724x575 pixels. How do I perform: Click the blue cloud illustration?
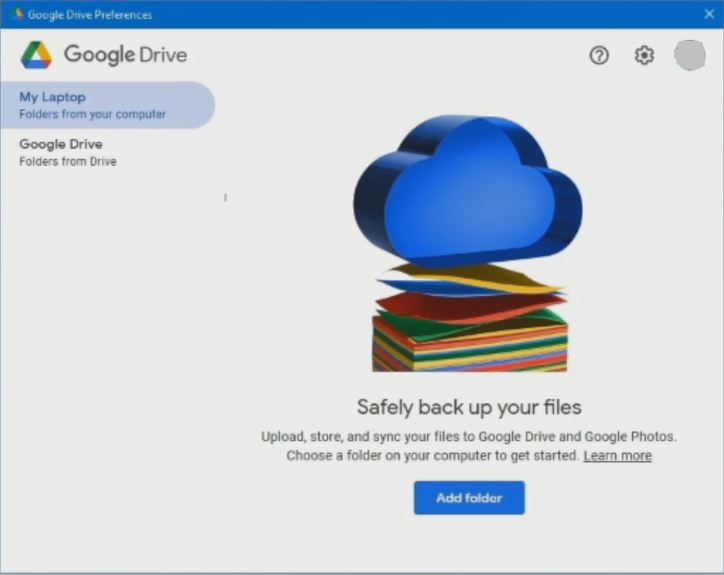[466, 190]
